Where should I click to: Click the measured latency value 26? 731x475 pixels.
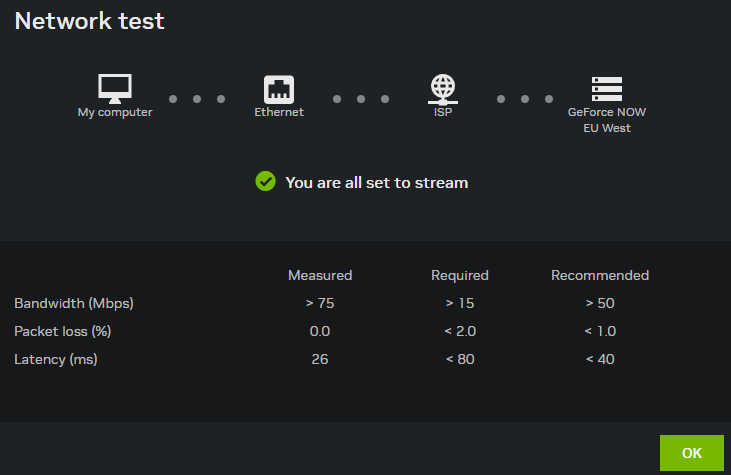click(x=320, y=359)
